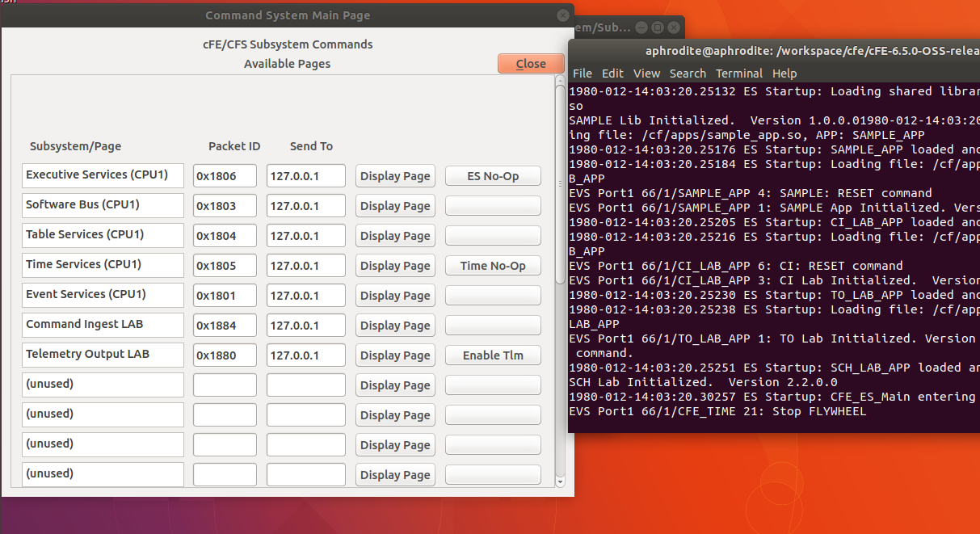This screenshot has width=980, height=534.
Task: Select the Search menu in terminal
Action: (688, 74)
